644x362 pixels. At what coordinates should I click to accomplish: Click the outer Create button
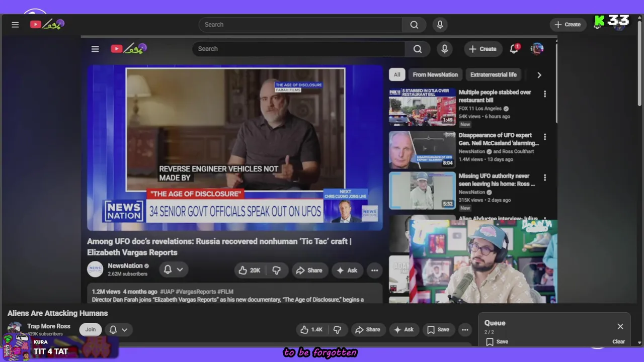click(568, 25)
